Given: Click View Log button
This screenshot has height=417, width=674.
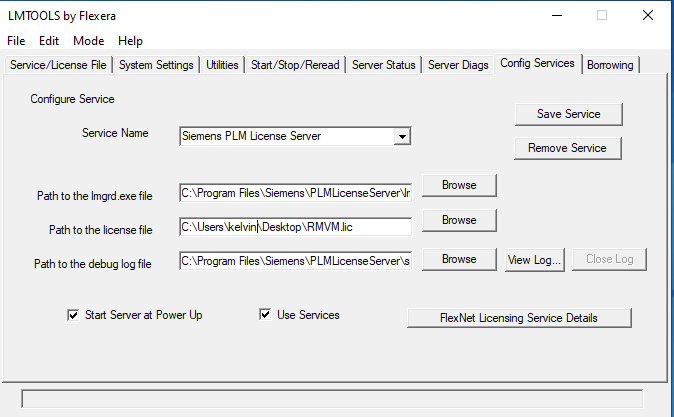Looking at the screenshot, I should (x=535, y=260).
